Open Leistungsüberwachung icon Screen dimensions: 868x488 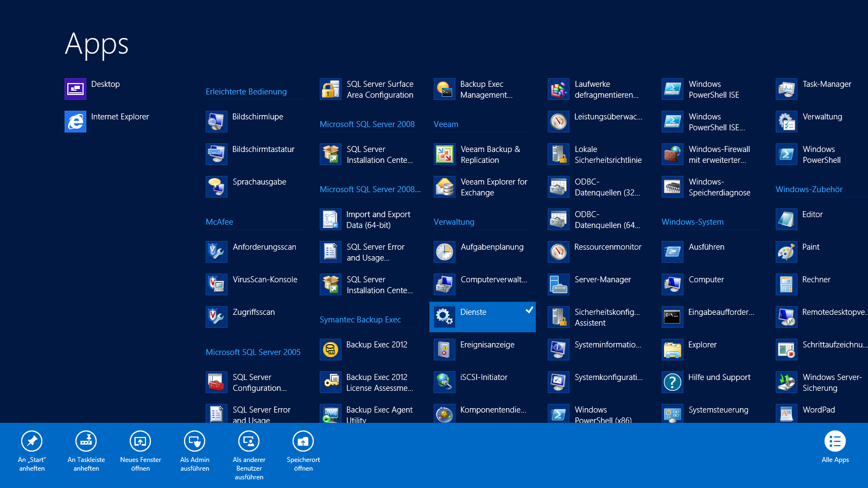pos(559,122)
